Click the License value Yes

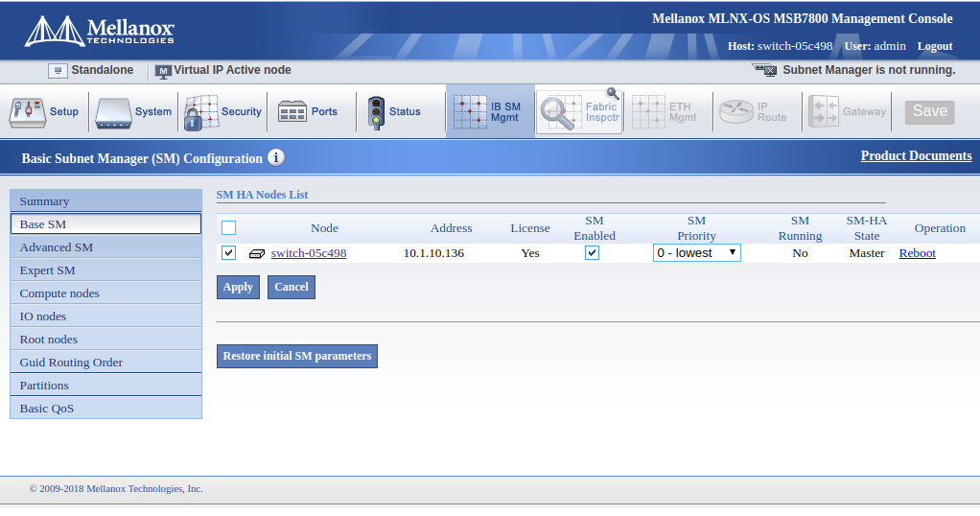point(530,253)
